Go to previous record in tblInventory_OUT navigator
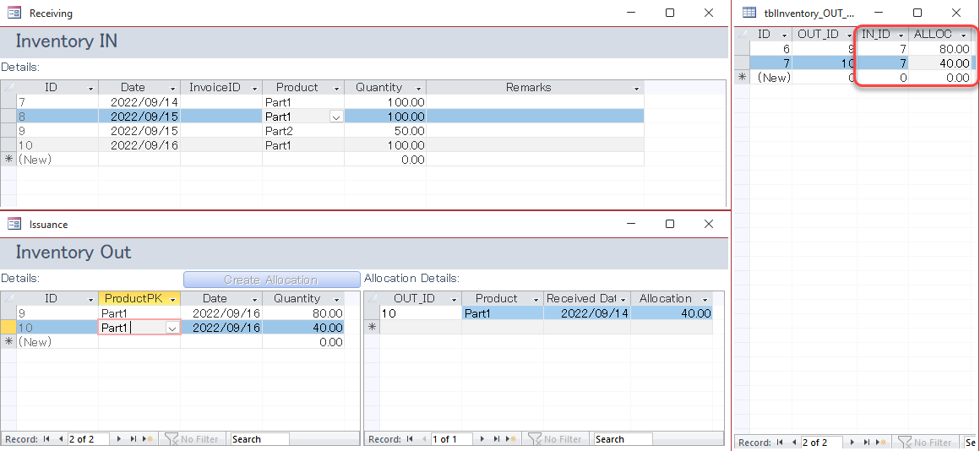The height and width of the screenshot is (451, 980). click(794, 443)
